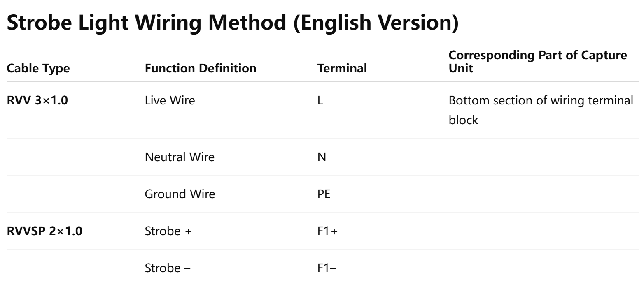Click the 'RVV 3×1.0' cable type cell

[37, 100]
